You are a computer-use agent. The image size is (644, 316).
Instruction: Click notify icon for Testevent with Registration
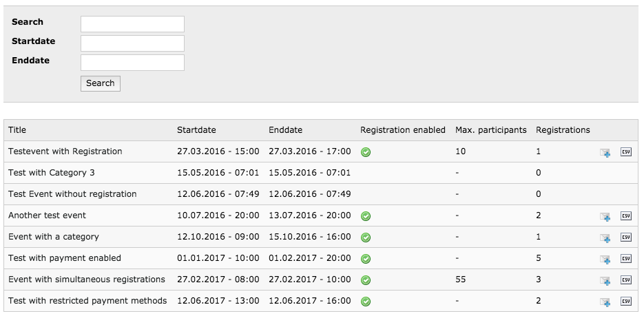click(x=605, y=153)
